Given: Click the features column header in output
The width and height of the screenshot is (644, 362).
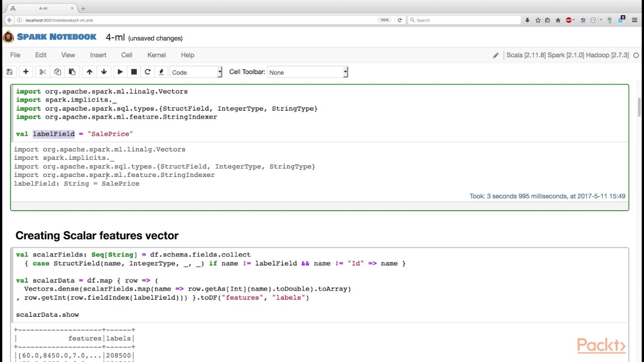Looking at the screenshot, I should point(85,338).
